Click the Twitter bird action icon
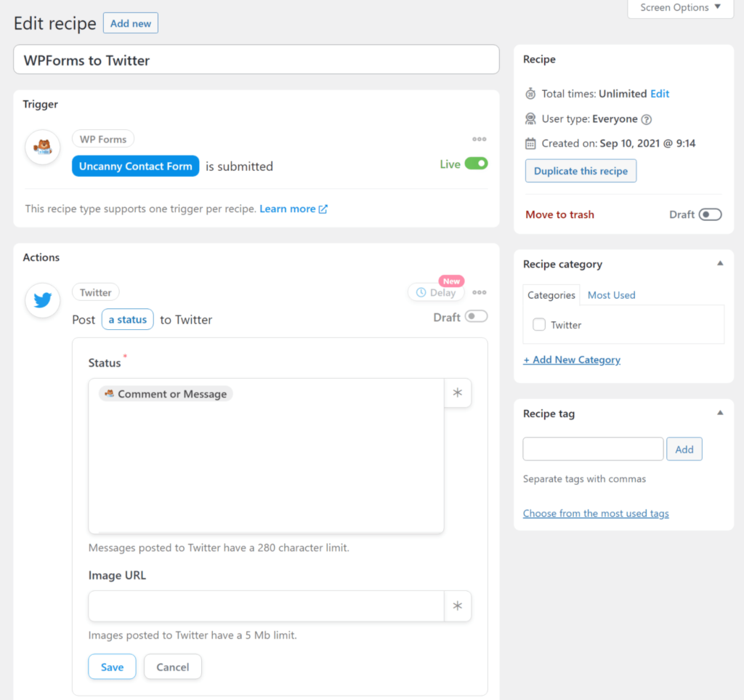This screenshot has height=700, width=744. point(43,300)
